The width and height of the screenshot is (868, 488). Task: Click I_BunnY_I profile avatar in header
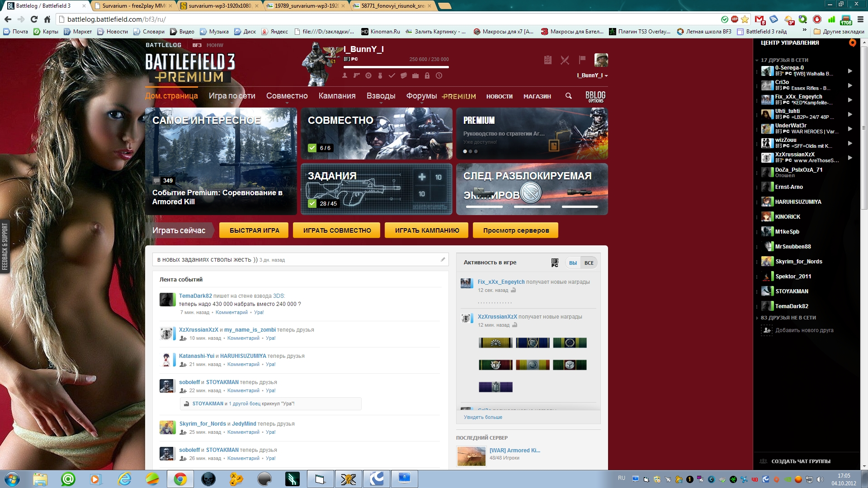[x=601, y=60]
